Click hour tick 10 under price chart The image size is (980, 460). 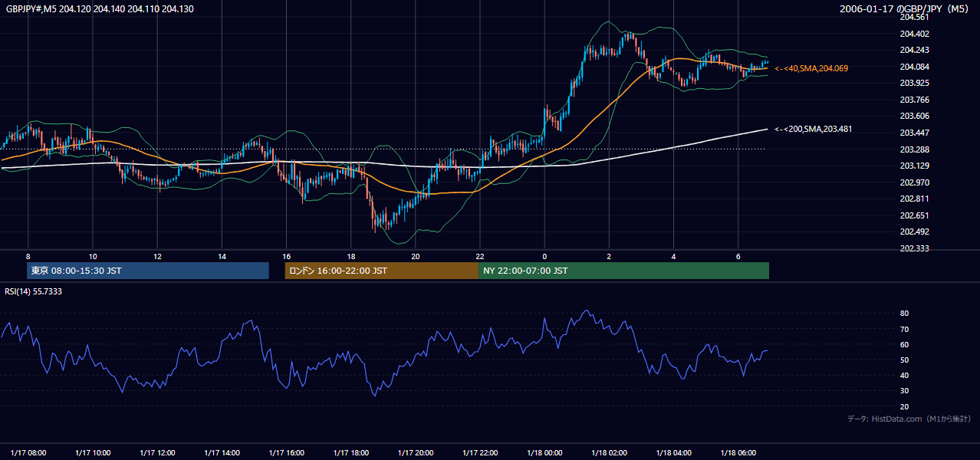coord(92,256)
